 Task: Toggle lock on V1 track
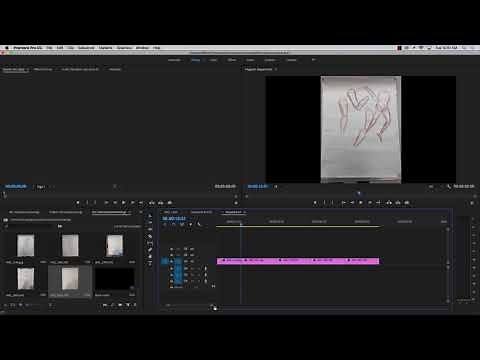[172, 261]
